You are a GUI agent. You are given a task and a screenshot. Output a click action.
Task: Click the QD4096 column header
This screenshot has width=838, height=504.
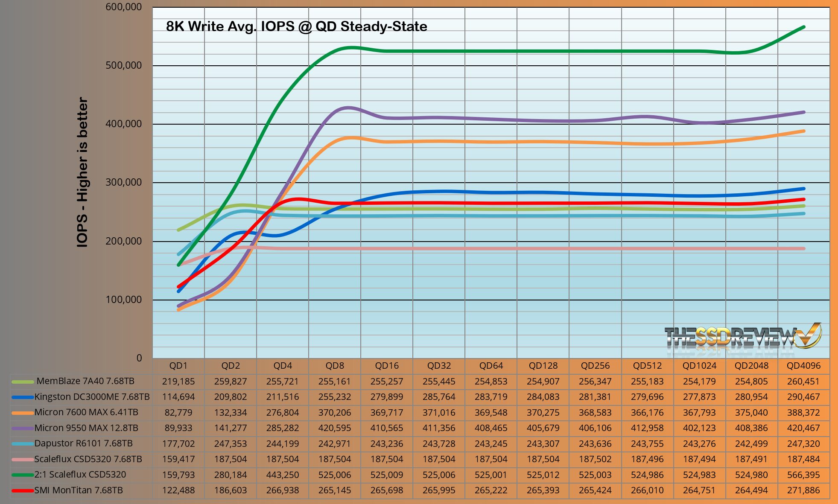pyautogui.click(x=803, y=366)
